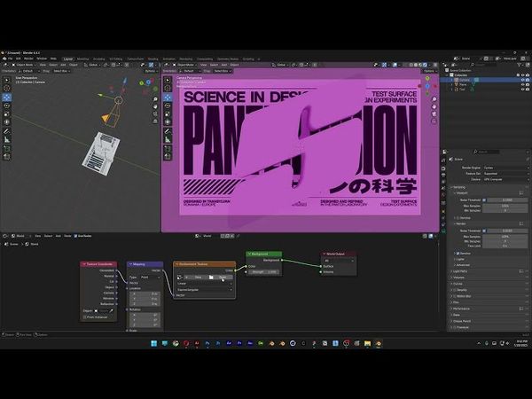
Task: Choose the Cursor tool in camera viewport
Action: pyautogui.click(x=168, y=88)
